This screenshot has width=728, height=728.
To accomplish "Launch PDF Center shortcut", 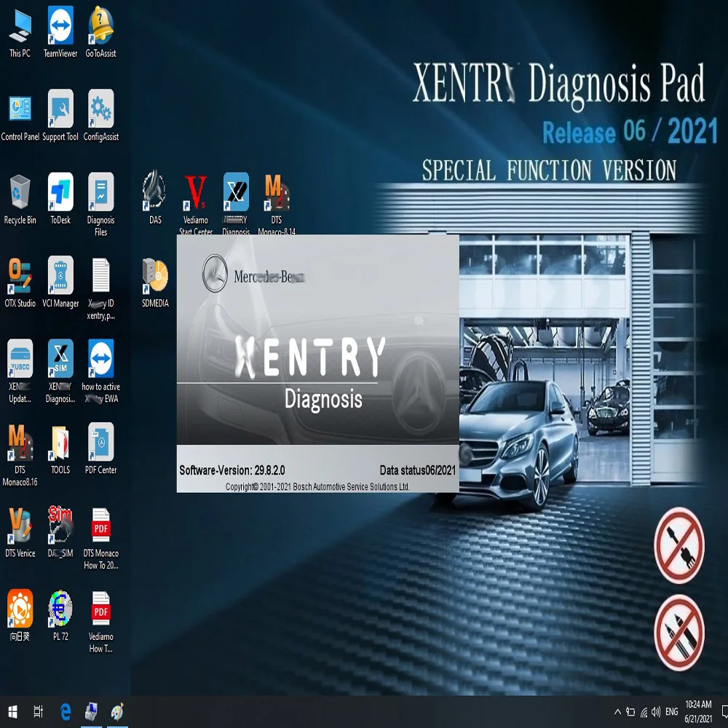I will pos(100,449).
